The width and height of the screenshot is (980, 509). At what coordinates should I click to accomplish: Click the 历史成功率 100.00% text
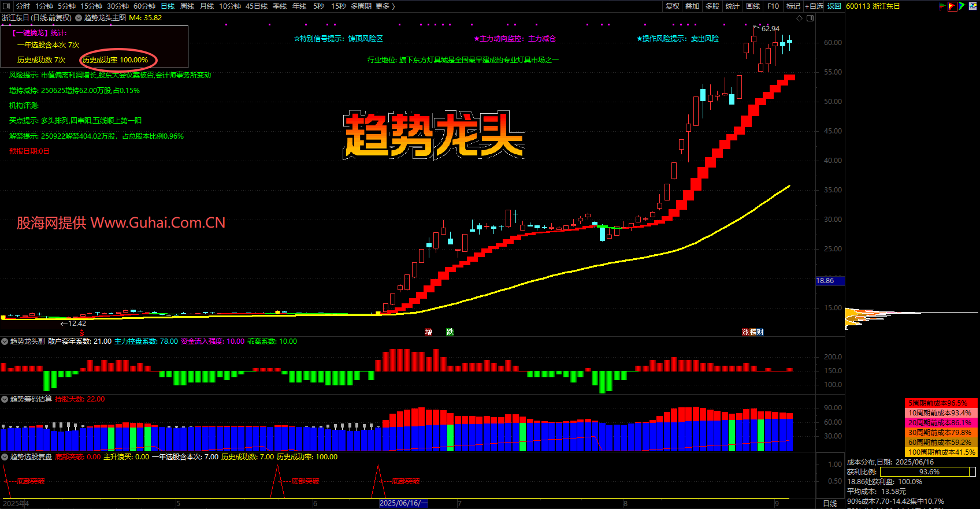coord(116,60)
